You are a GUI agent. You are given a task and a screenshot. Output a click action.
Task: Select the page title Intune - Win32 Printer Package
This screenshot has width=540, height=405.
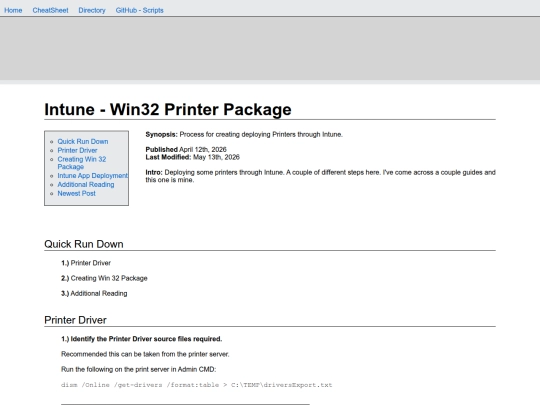click(168, 110)
